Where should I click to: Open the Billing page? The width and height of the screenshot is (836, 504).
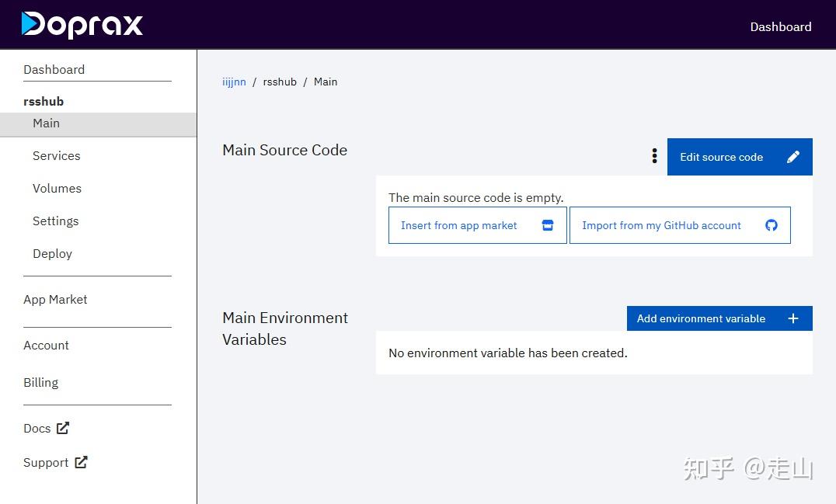(41, 383)
